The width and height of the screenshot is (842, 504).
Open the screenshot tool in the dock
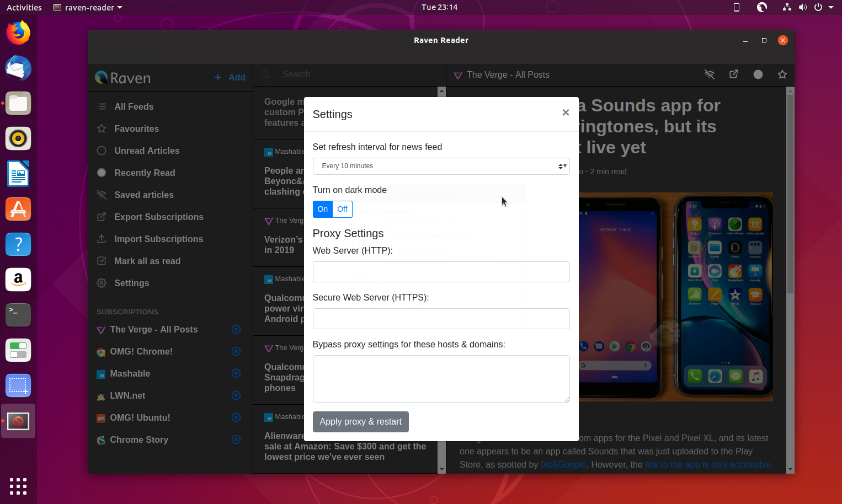[18, 385]
